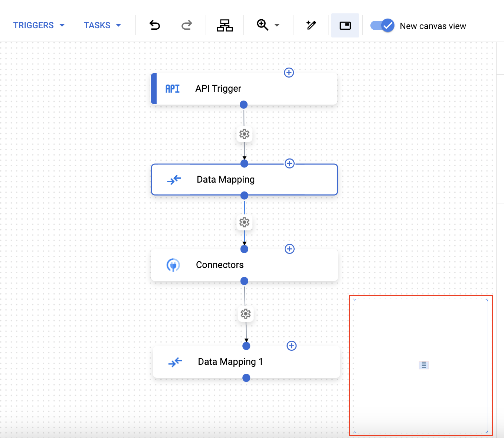Click the bottom connector dot of Connectors

(x=244, y=281)
